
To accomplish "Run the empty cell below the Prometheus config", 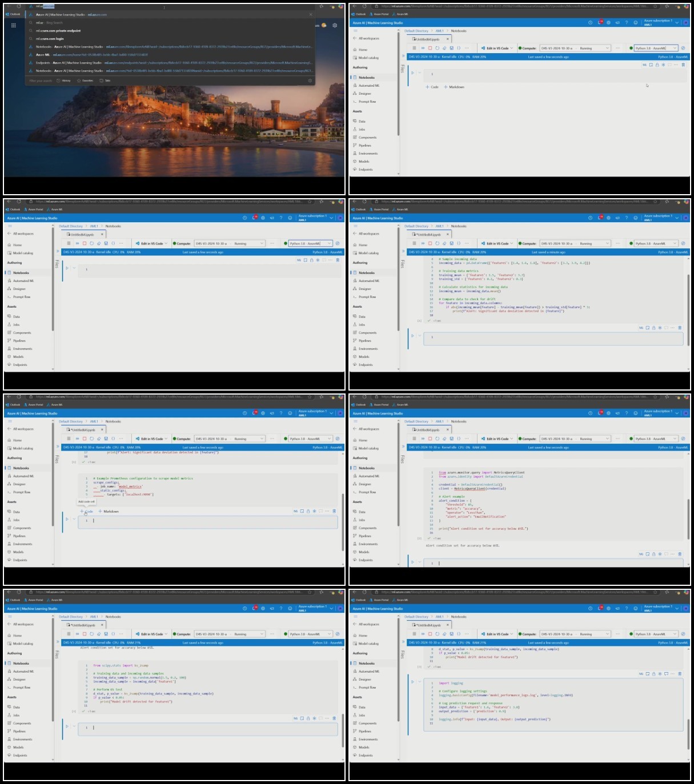I will [x=67, y=520].
